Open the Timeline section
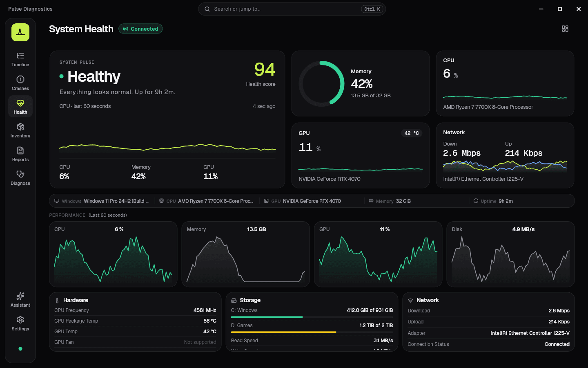This screenshot has height=368, width=588. click(x=20, y=60)
